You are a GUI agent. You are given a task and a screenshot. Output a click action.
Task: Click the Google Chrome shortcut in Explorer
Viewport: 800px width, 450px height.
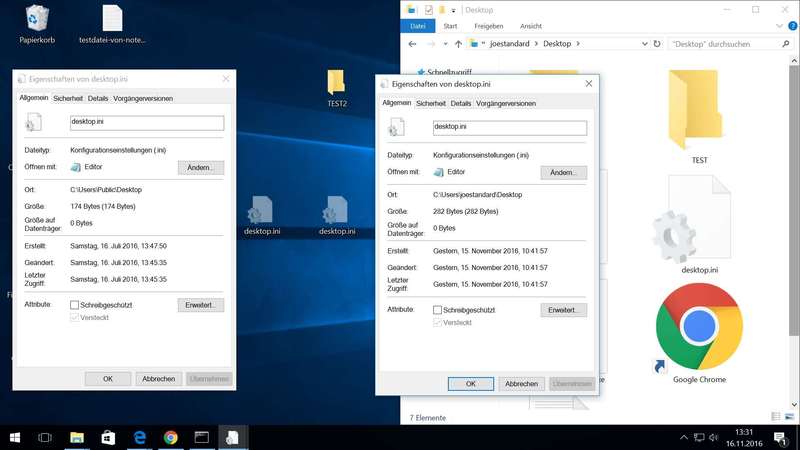699,331
